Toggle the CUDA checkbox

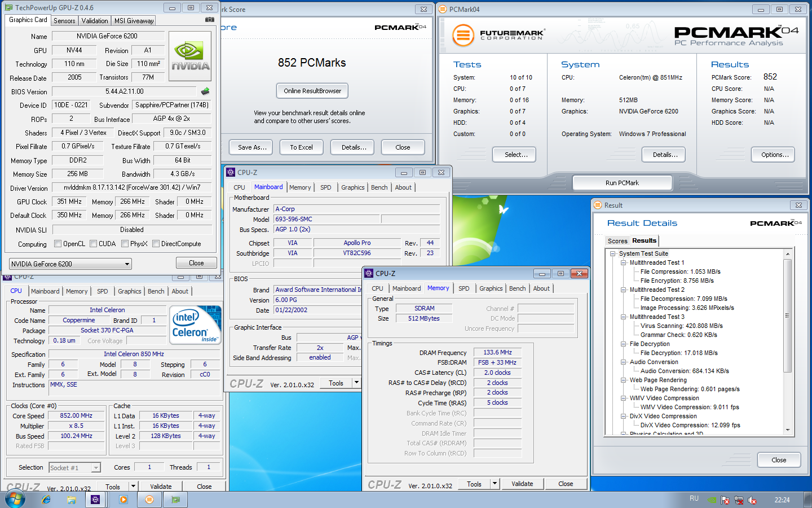[93, 244]
